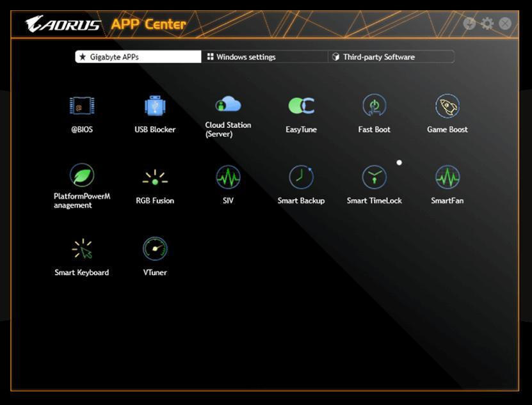This screenshot has width=532, height=405.
Task: Open SIV system information viewer
Action: (228, 177)
